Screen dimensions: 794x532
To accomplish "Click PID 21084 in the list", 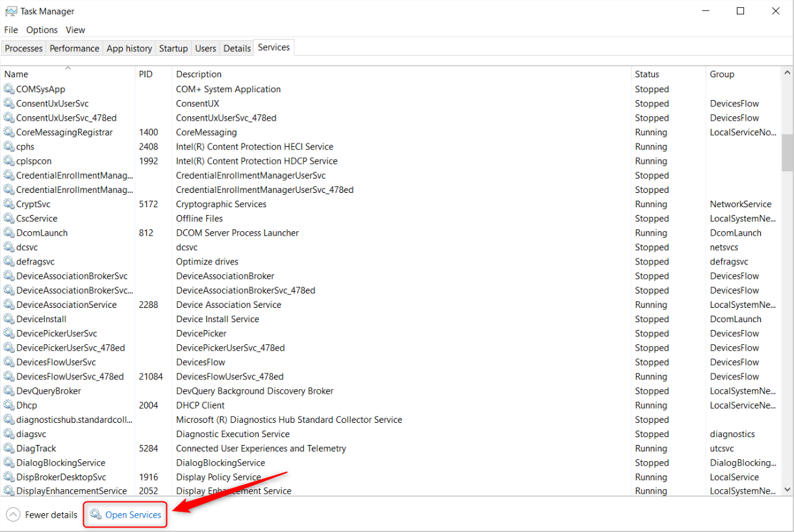I will [151, 376].
